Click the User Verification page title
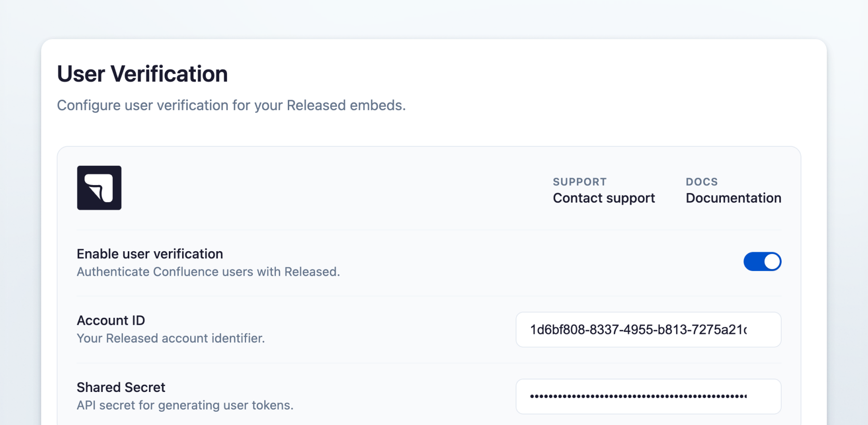The height and width of the screenshot is (425, 868). coord(142,74)
